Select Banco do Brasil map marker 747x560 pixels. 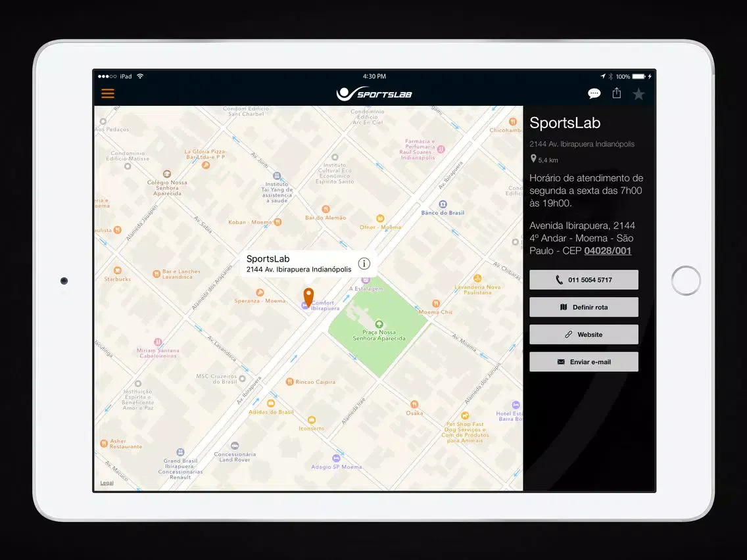pyautogui.click(x=443, y=204)
